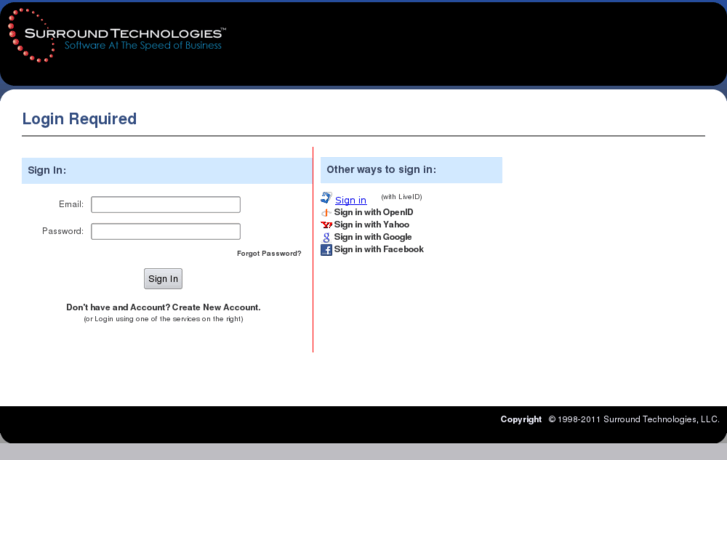
Task: Choose Sign in with Yahoo
Action: tap(372, 224)
